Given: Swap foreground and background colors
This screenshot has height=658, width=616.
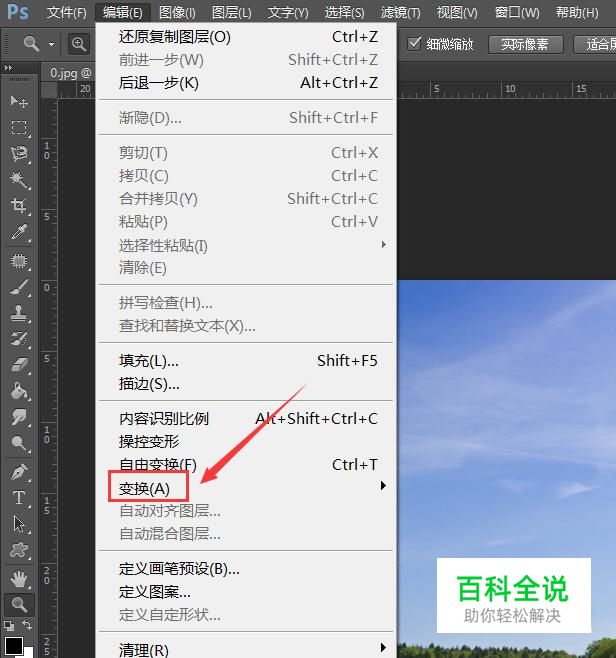Looking at the screenshot, I should (27, 625).
